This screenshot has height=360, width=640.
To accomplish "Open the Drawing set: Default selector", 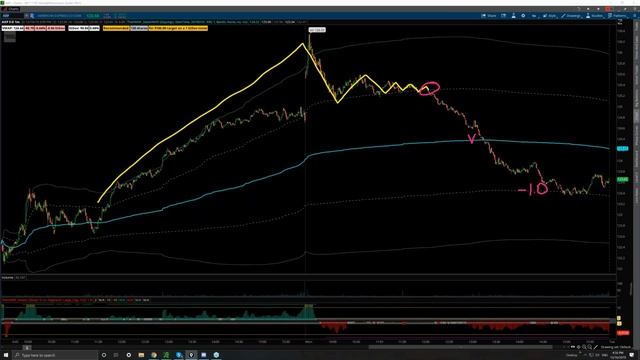I will (x=616, y=347).
